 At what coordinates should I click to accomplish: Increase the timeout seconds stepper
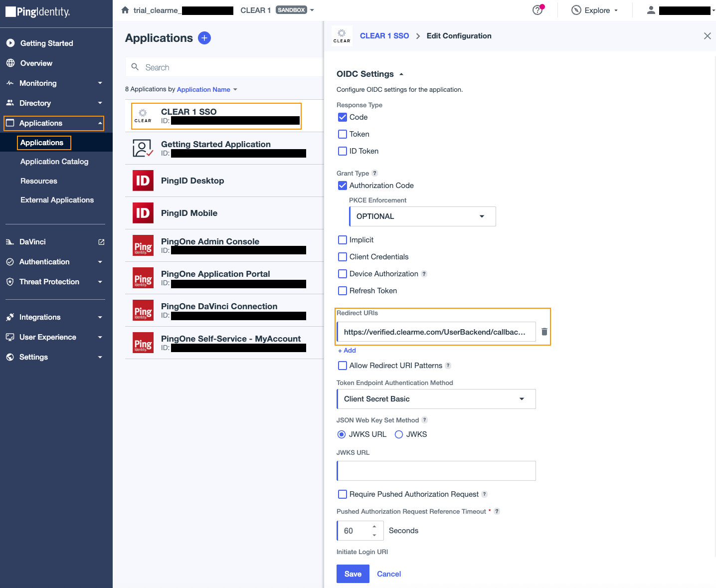374,526
